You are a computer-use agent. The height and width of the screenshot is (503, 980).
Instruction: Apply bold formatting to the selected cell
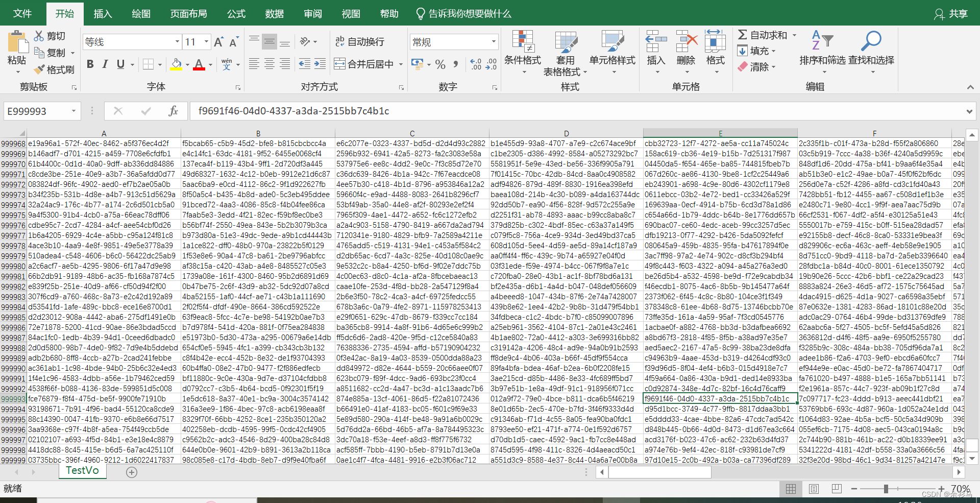pos(90,64)
